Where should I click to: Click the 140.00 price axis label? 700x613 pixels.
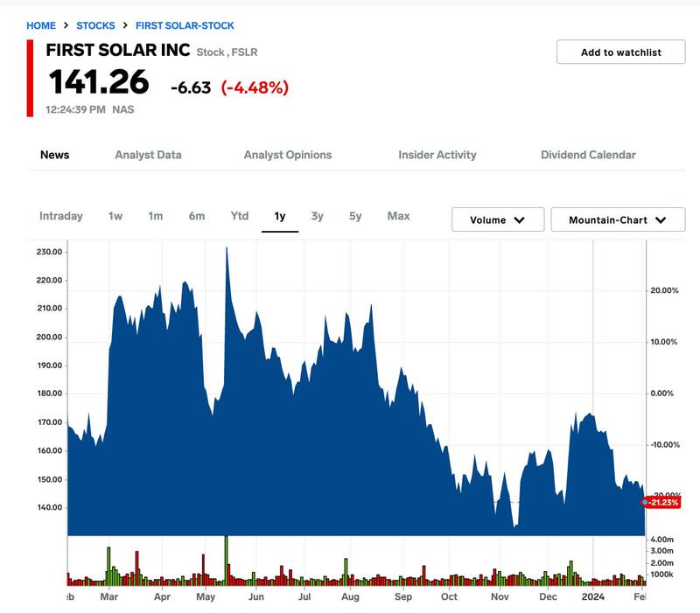click(49, 507)
